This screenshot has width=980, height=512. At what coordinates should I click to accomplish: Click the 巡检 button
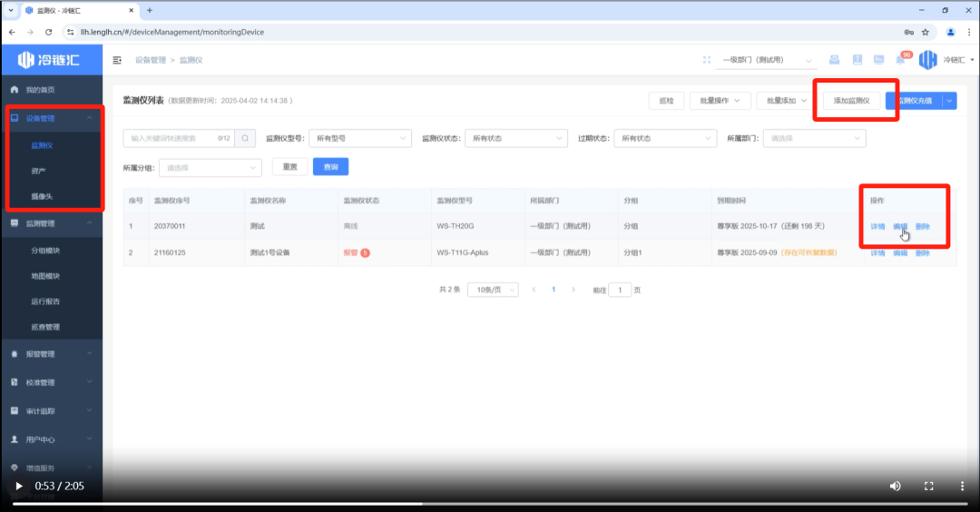click(666, 101)
